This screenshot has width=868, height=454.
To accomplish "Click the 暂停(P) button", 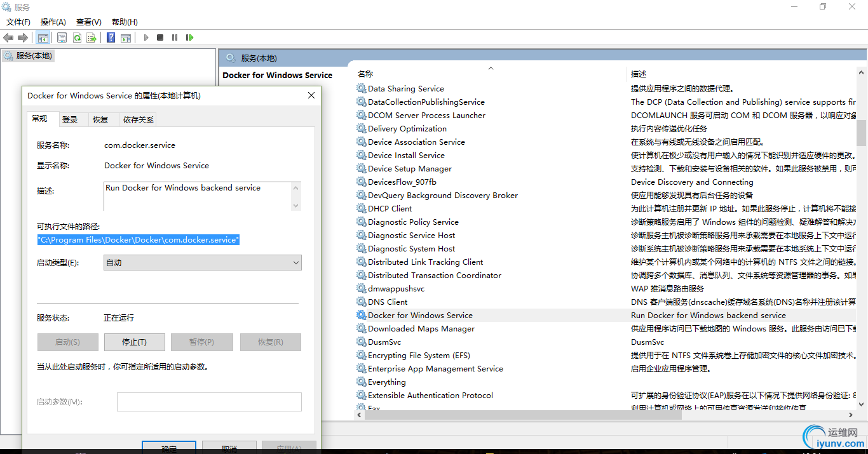I will click(201, 342).
